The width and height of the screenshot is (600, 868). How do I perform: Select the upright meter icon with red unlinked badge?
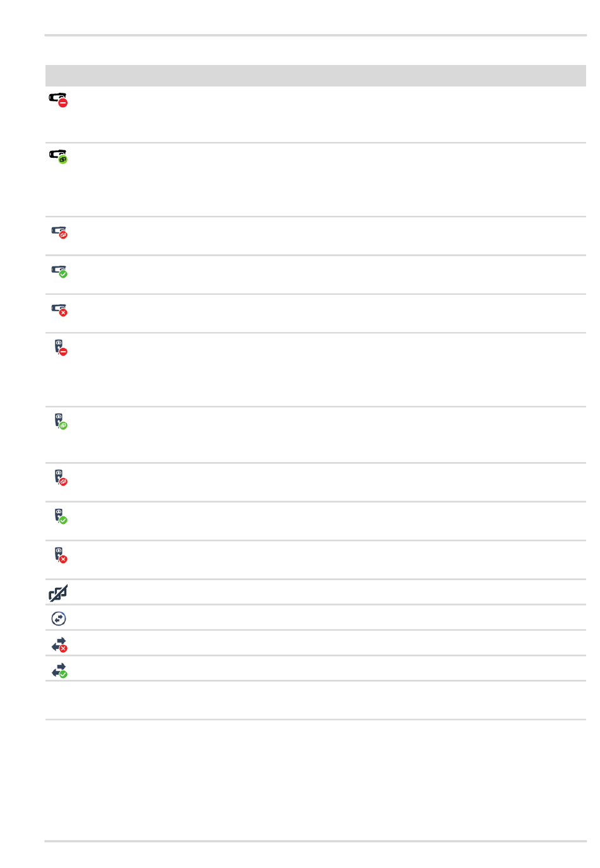pyautogui.click(x=61, y=478)
